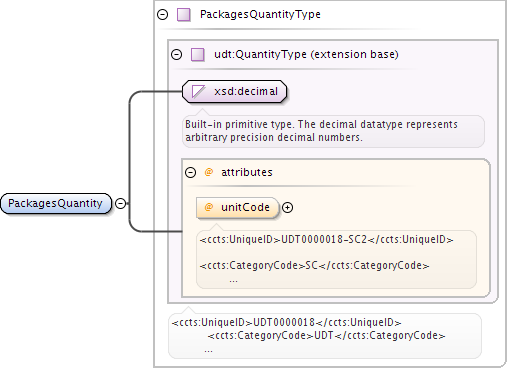Click the UDT0000018-SC2 annotation text

coord(324,239)
